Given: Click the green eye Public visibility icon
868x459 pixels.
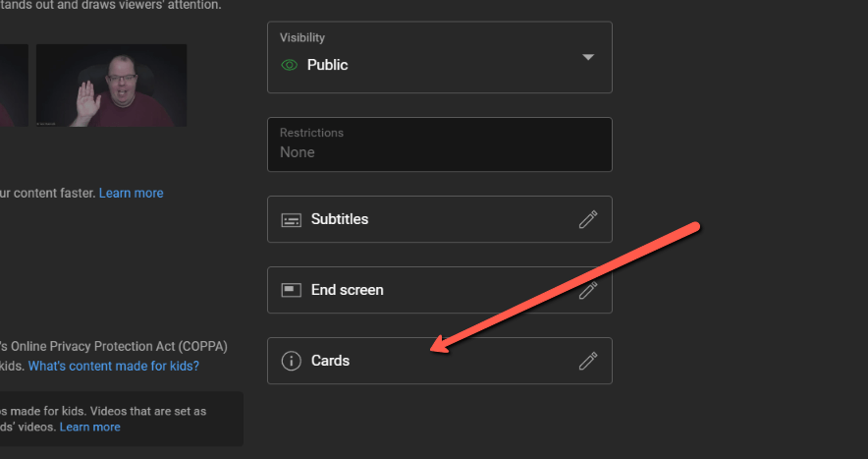Looking at the screenshot, I should [x=289, y=65].
